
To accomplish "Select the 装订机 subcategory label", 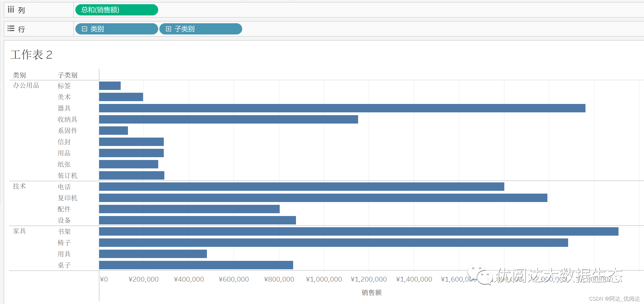I will coord(67,175).
